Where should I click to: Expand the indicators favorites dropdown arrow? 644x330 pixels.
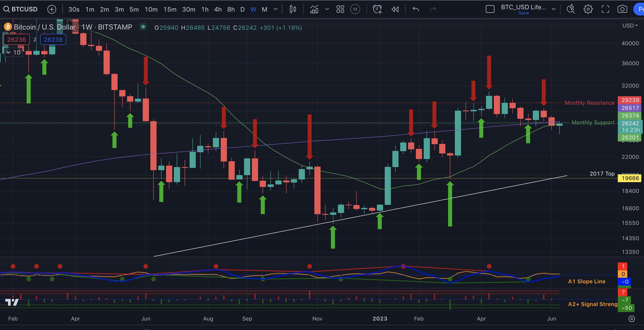[x=327, y=9]
